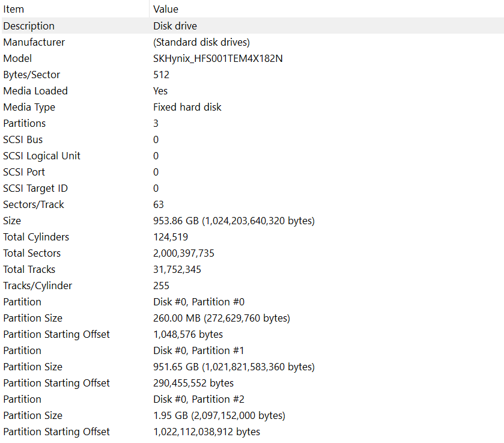Select the Total Cylinders row
The width and height of the screenshot is (504, 443).
36,237
